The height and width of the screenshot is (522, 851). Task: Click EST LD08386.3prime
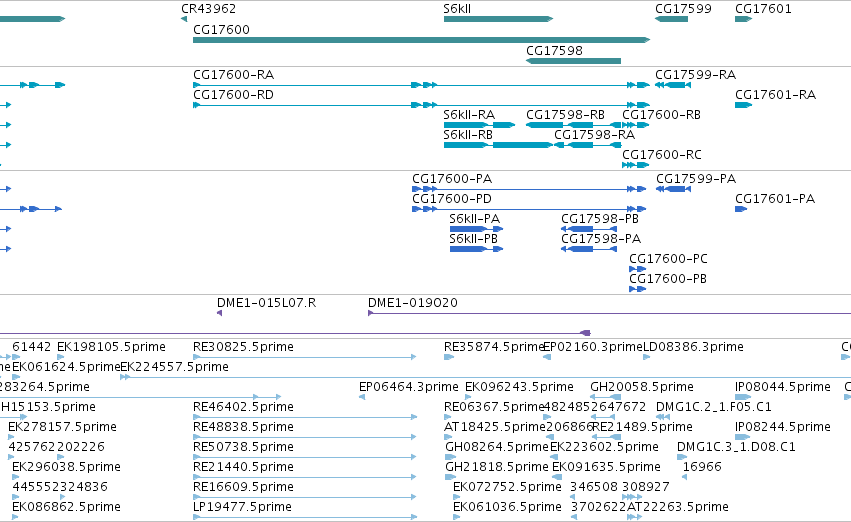click(x=693, y=347)
